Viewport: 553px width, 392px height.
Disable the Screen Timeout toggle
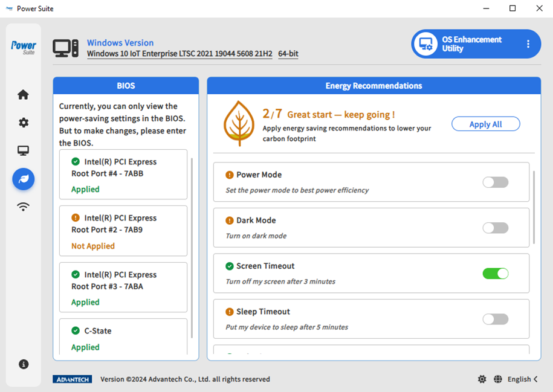[x=495, y=274]
